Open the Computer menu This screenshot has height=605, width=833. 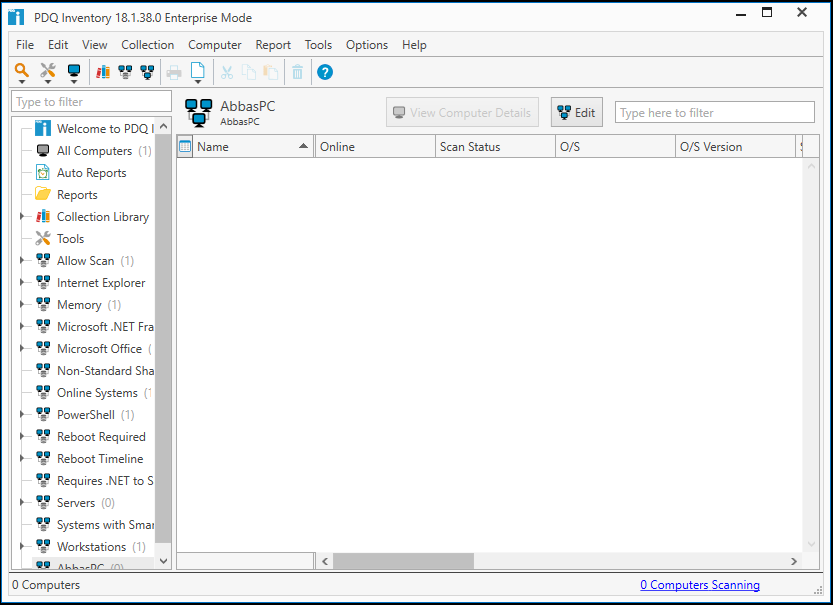click(x=215, y=45)
